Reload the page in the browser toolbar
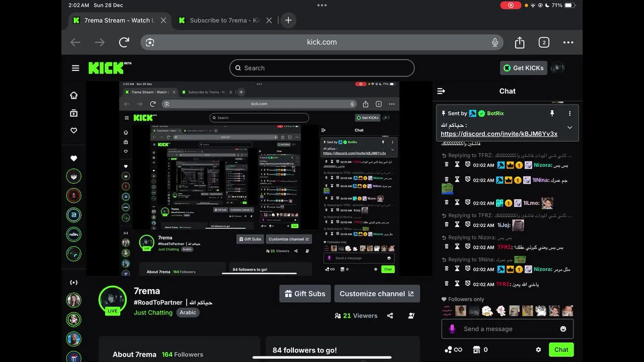The height and width of the screenshot is (362, 644). pyautogui.click(x=124, y=42)
